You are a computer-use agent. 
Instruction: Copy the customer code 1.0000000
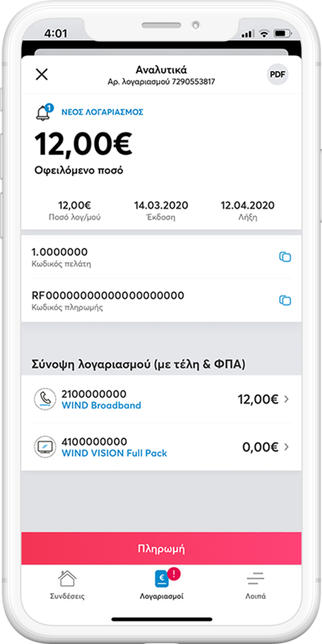click(285, 257)
